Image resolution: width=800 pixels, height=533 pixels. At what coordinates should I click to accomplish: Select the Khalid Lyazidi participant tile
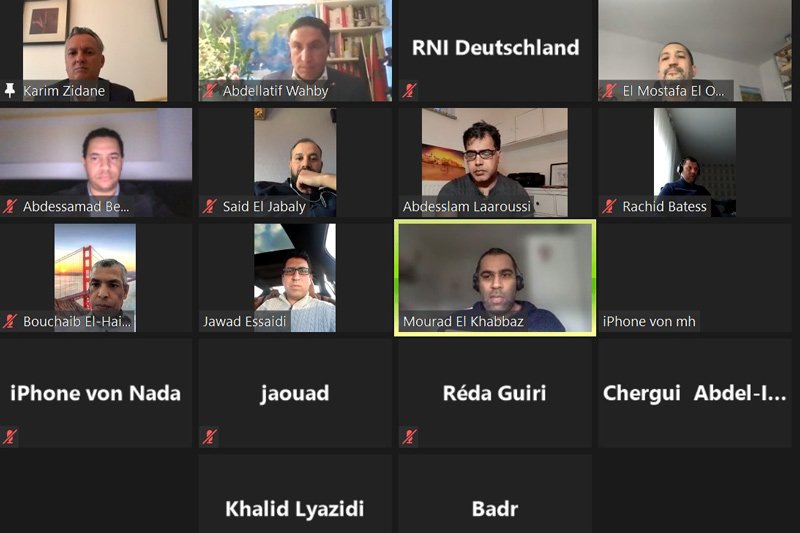[295, 494]
